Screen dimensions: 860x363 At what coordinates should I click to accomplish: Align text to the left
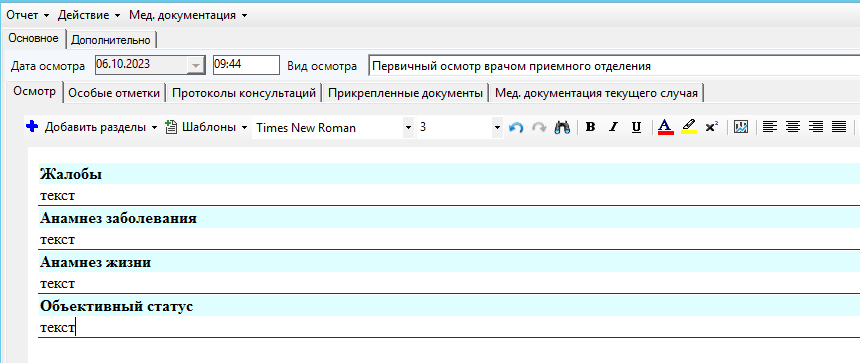click(770, 128)
